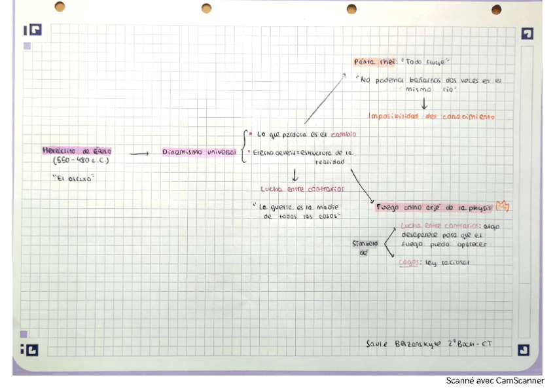This screenshot has width=555, height=392.
Task: Click the orange flame doodle beside physis
Action: pyautogui.click(x=502, y=206)
